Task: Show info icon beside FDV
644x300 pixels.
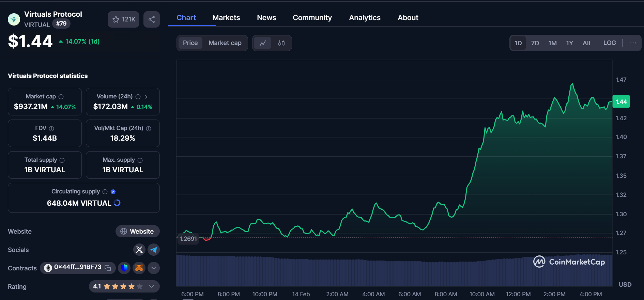Action: (51, 128)
